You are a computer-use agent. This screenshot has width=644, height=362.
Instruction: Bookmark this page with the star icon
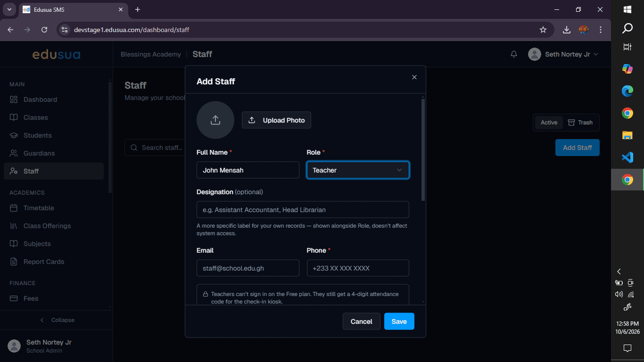tap(543, 30)
